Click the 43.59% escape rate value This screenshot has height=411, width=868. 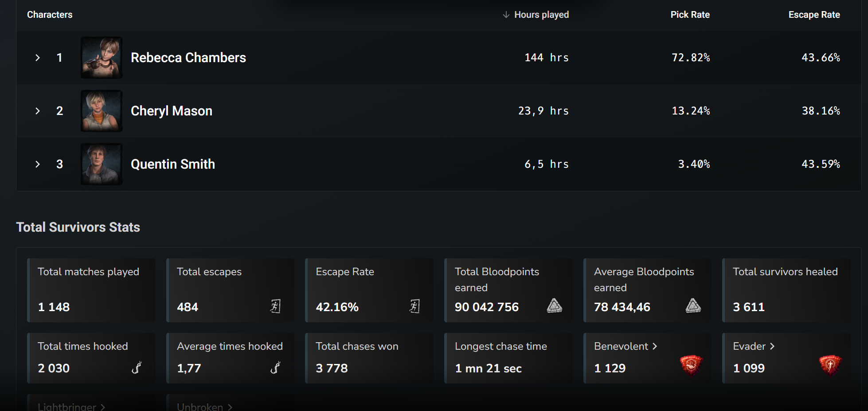pos(821,164)
